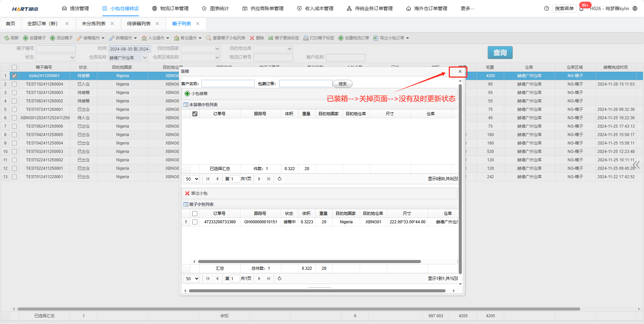Go to next page in 未装箱小包列表
This screenshot has height=324, width=644.
(259, 179)
